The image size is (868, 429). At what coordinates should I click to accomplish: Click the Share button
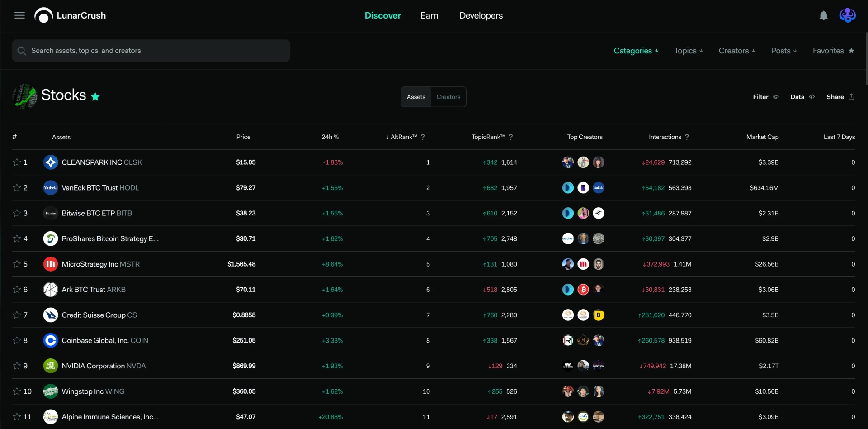840,97
